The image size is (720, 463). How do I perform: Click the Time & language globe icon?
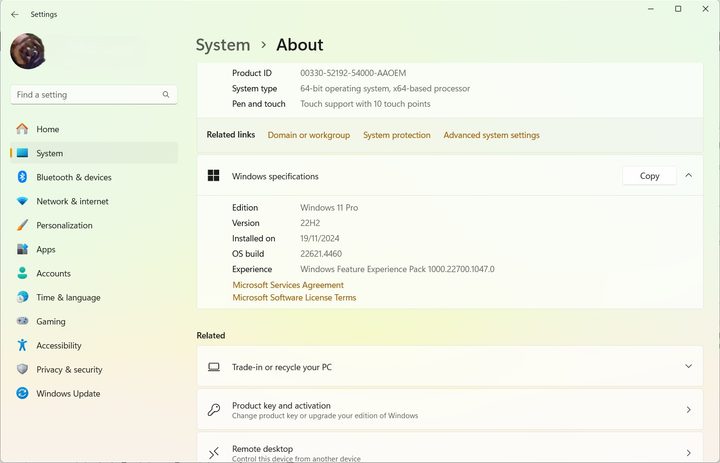coord(22,297)
